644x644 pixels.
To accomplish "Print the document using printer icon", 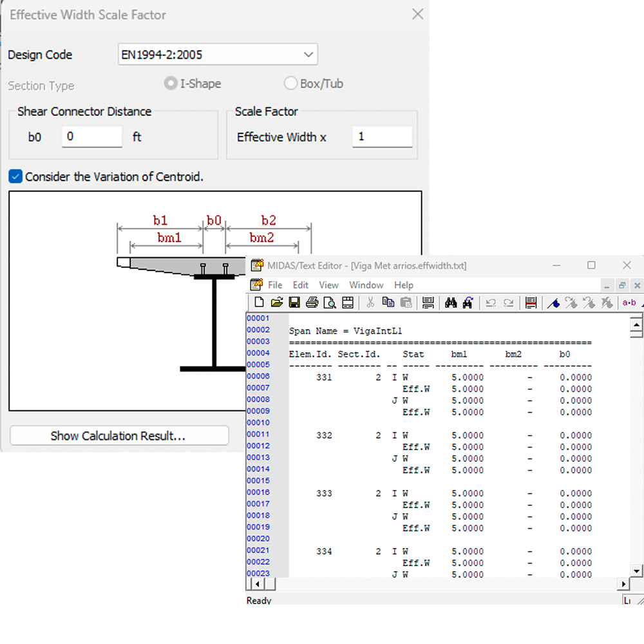I will tap(312, 303).
